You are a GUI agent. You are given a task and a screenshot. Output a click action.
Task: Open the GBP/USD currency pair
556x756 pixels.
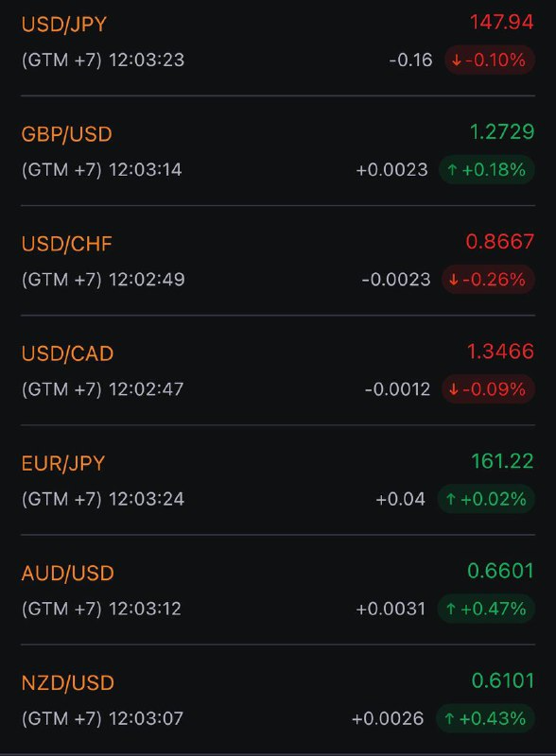tap(278, 151)
